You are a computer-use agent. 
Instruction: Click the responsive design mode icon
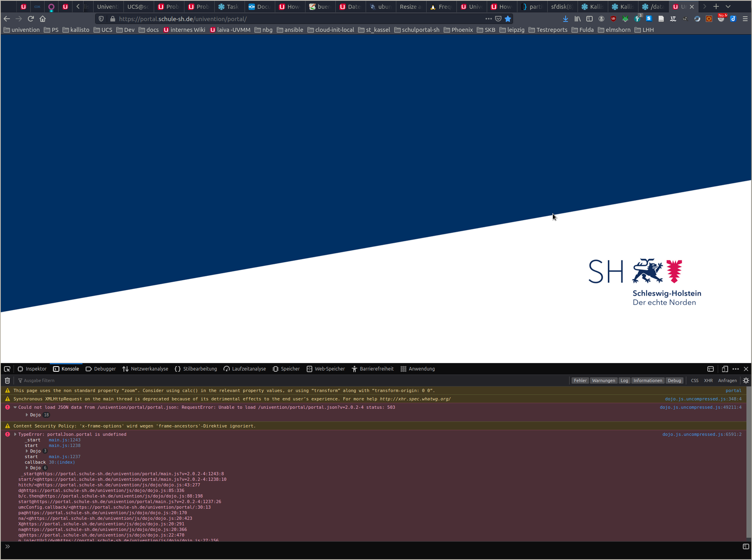[725, 369]
